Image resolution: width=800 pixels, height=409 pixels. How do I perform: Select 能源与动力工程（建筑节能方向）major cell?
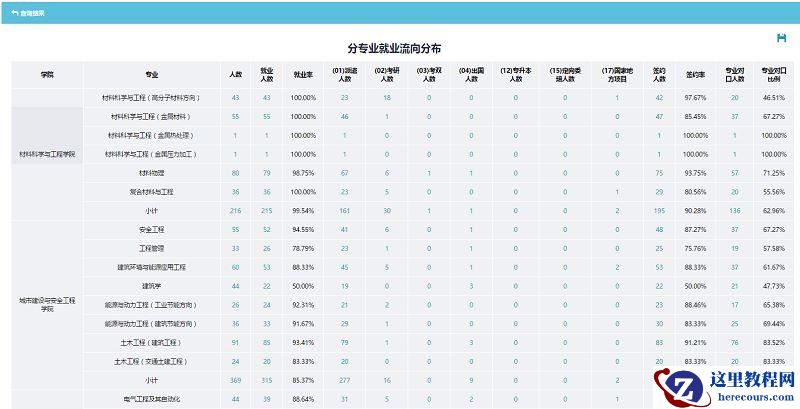[152, 324]
